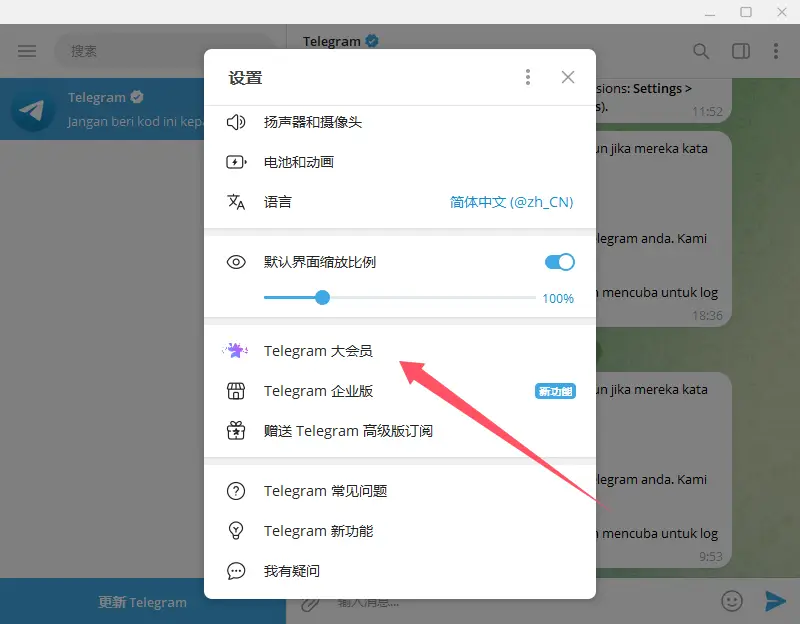This screenshot has width=800, height=624.
Task: Click 更新 Telegram update button
Action: click(x=142, y=602)
